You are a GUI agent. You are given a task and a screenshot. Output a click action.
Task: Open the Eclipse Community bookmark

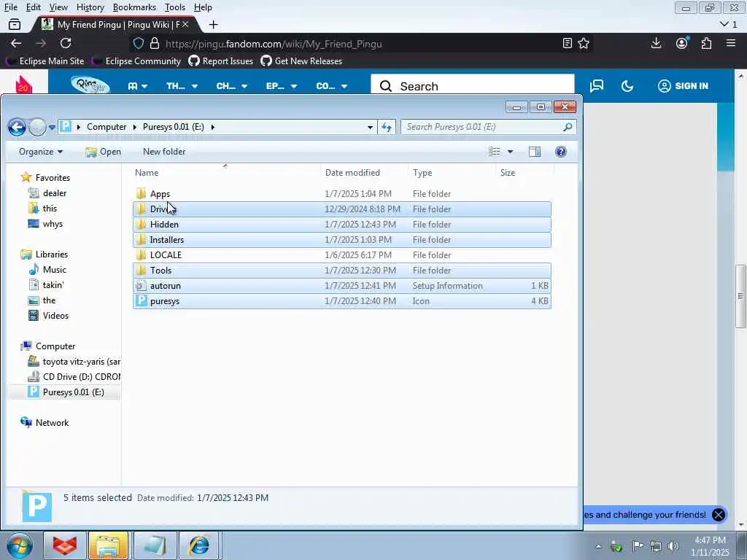pos(136,61)
